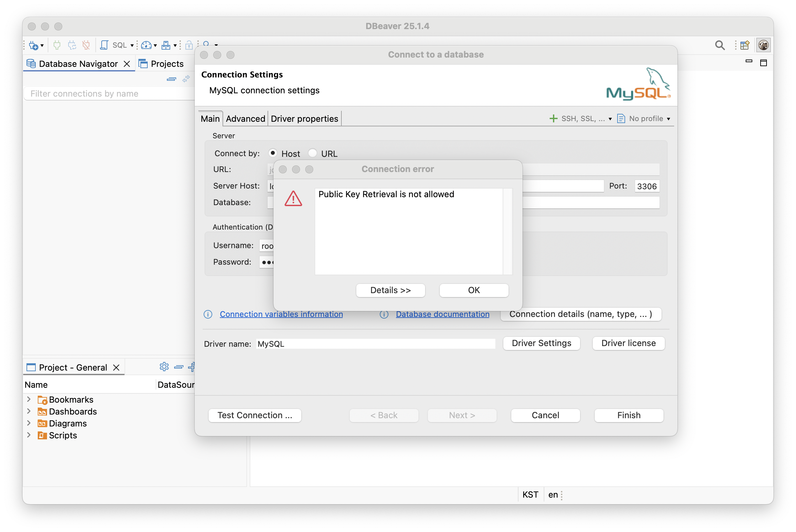Click the red disconnect plug toolbar icon

pyautogui.click(x=86, y=45)
